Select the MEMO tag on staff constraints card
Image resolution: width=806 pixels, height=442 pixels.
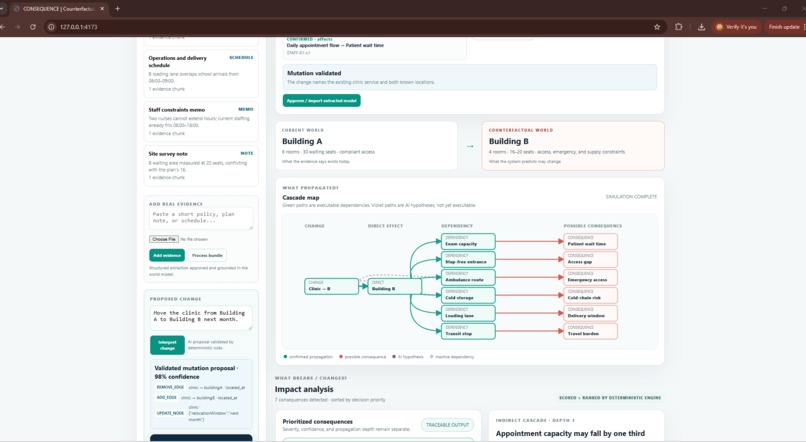tap(246, 109)
